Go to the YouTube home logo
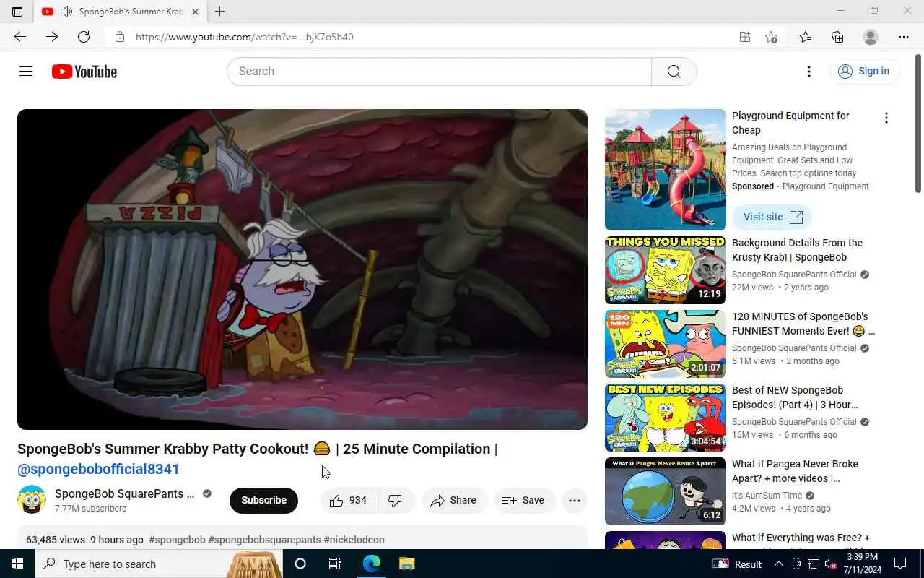 coord(84,72)
